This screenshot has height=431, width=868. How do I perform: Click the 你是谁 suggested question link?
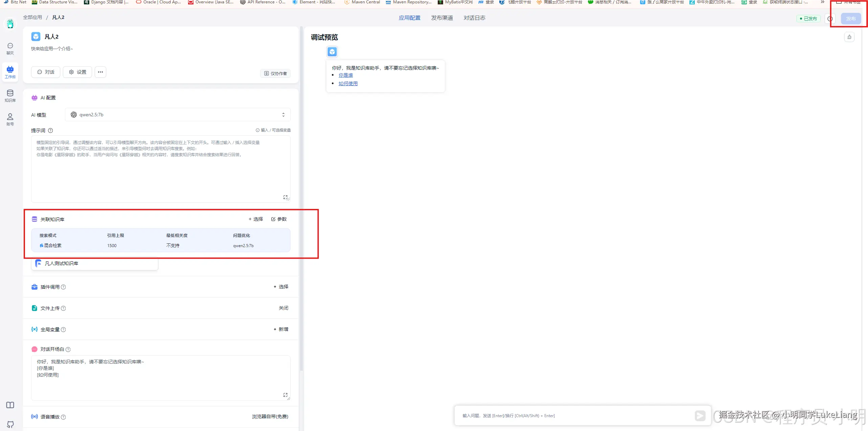click(x=345, y=75)
